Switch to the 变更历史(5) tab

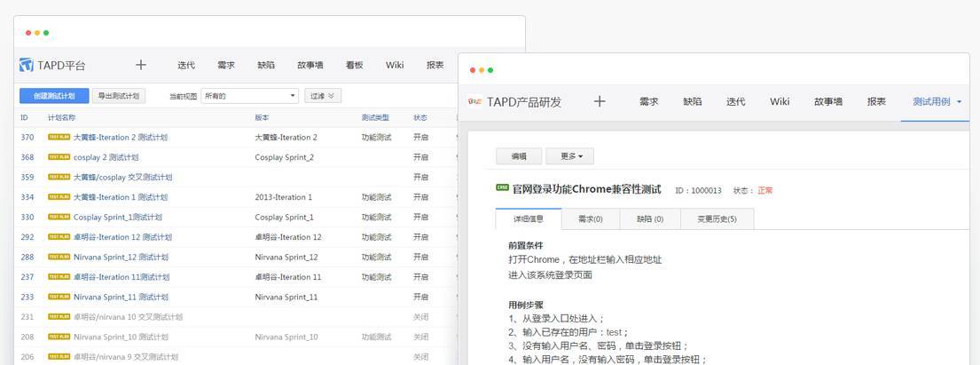(716, 218)
